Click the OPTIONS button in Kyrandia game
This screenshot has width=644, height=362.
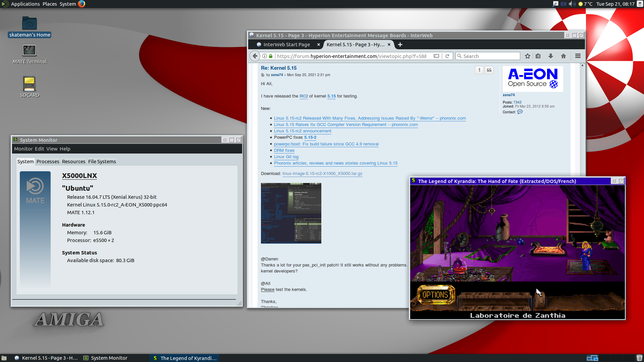[x=436, y=295]
